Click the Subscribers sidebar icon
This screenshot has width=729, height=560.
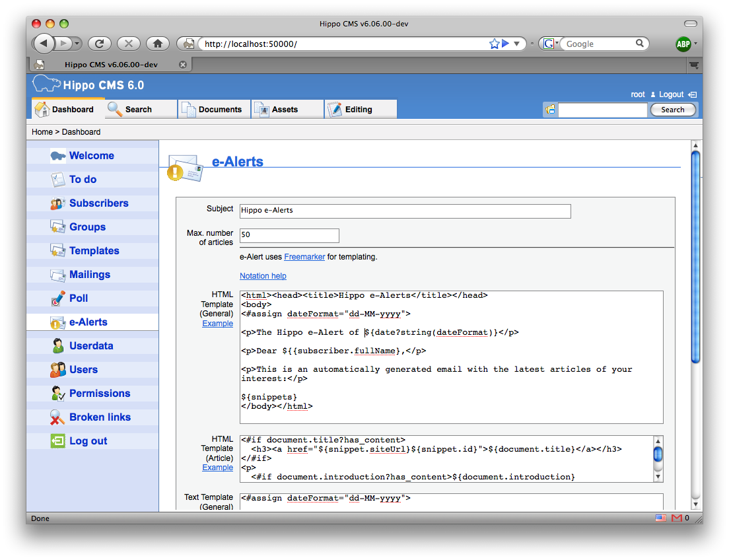coord(58,203)
